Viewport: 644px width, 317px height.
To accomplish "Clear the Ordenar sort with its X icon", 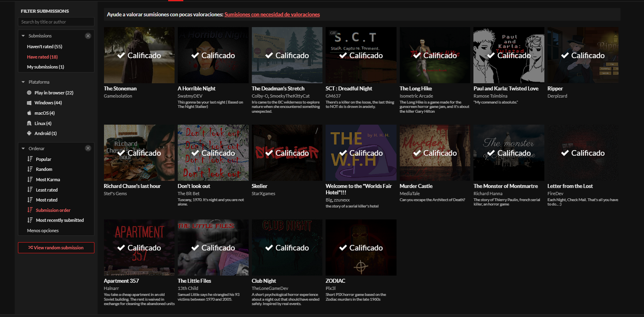I will tap(88, 148).
